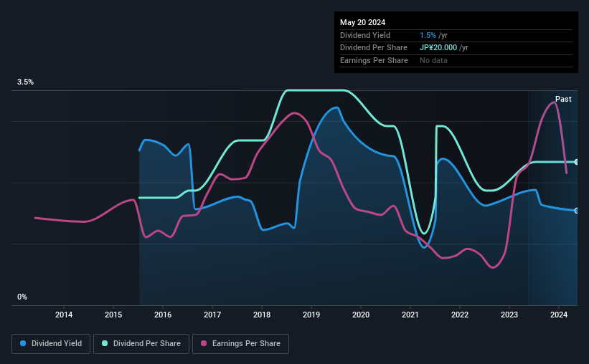589x364 pixels.
Task: Click the 0% y-axis label
Action: pos(22,297)
